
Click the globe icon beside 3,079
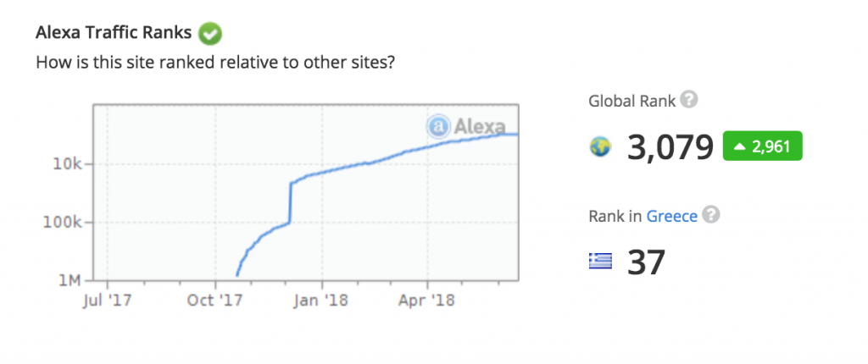click(x=600, y=147)
